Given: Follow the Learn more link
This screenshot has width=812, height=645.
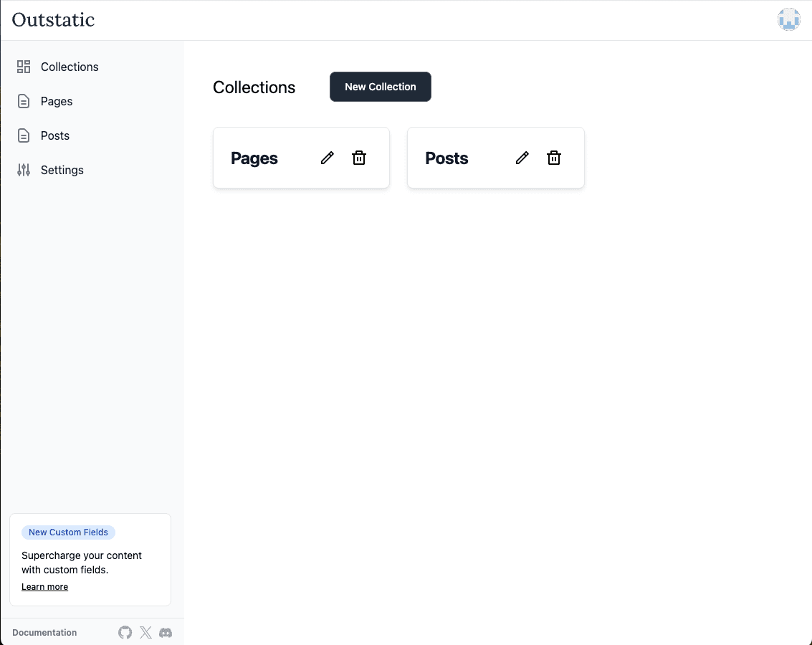Looking at the screenshot, I should point(44,587).
